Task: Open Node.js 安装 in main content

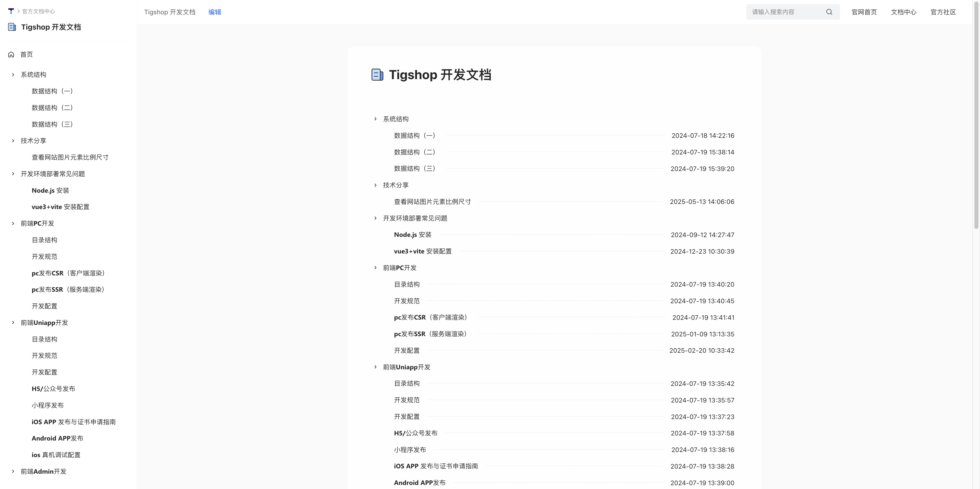Action: click(x=413, y=235)
